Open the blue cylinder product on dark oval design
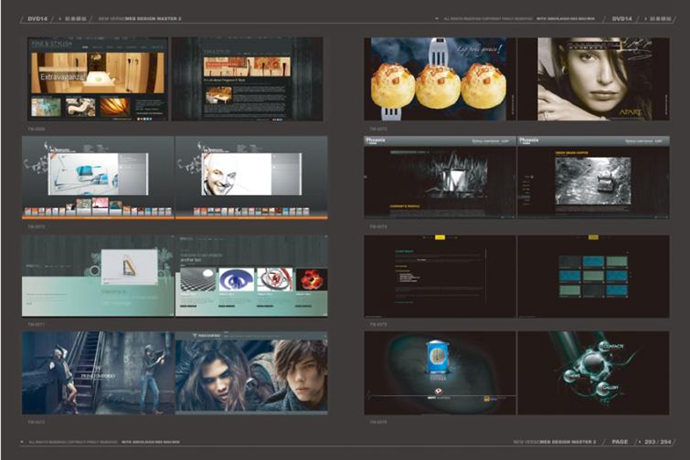Image resolution: width=690 pixels, height=460 pixels. point(440,373)
